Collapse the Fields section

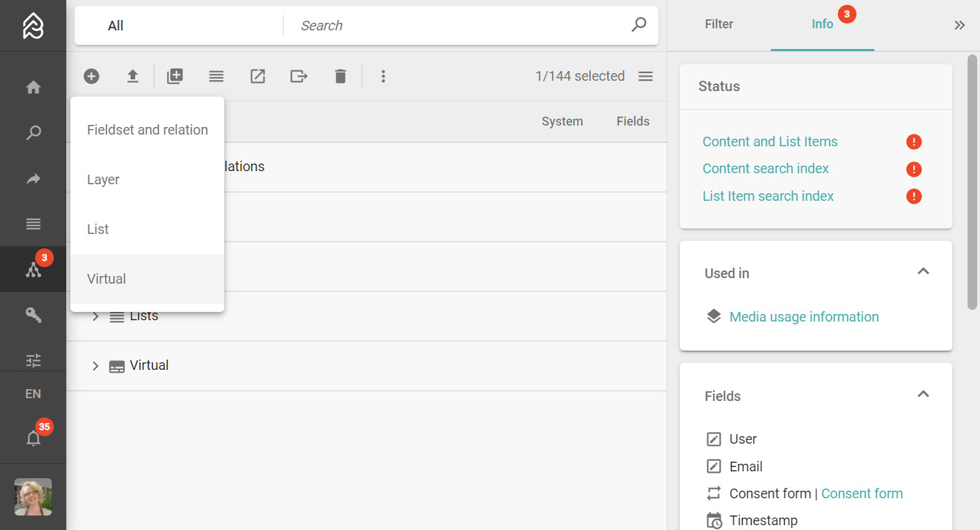(x=923, y=394)
